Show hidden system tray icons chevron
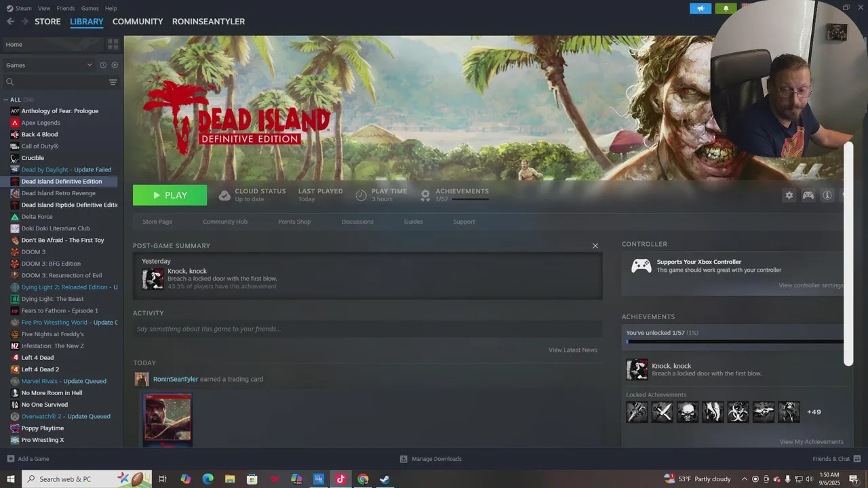Screen dimensions: 868x488 (745, 479)
